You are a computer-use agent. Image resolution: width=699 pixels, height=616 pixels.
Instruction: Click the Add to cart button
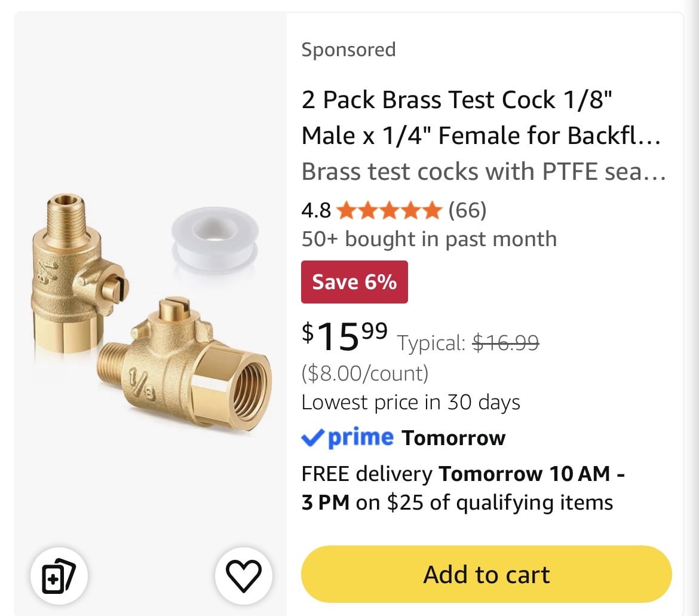(486, 574)
